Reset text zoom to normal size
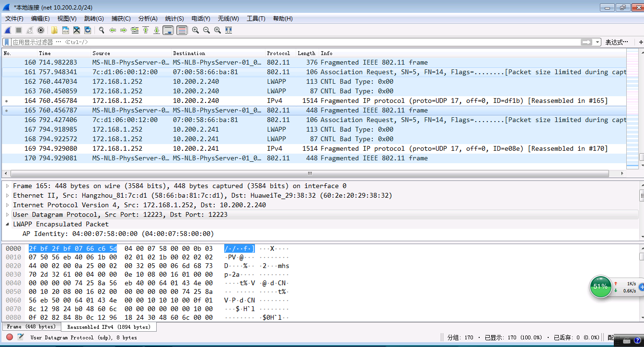 point(218,30)
